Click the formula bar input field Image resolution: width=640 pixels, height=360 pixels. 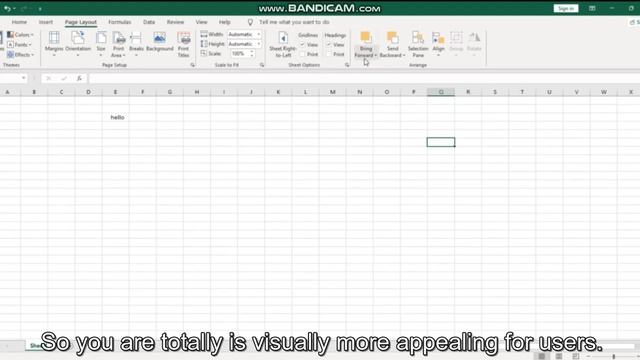click(363, 78)
